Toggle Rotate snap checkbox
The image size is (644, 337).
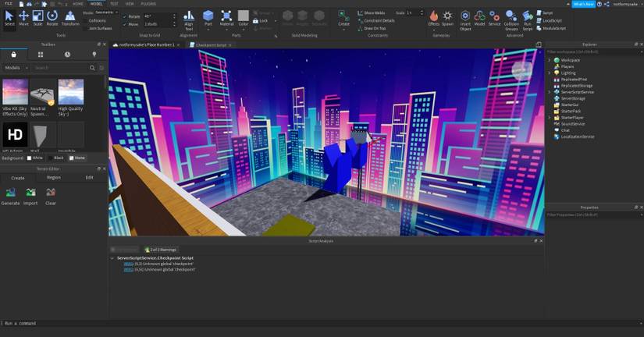point(124,17)
